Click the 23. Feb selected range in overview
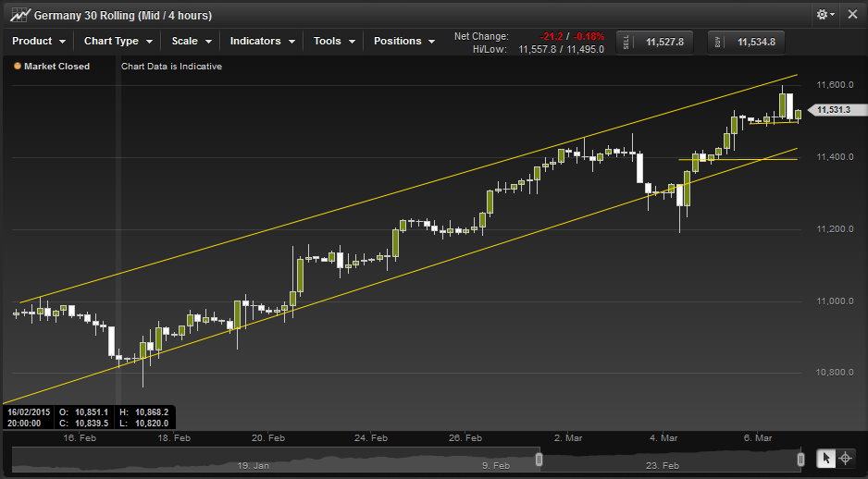Image resolution: width=868 pixels, height=479 pixels. tap(662, 466)
